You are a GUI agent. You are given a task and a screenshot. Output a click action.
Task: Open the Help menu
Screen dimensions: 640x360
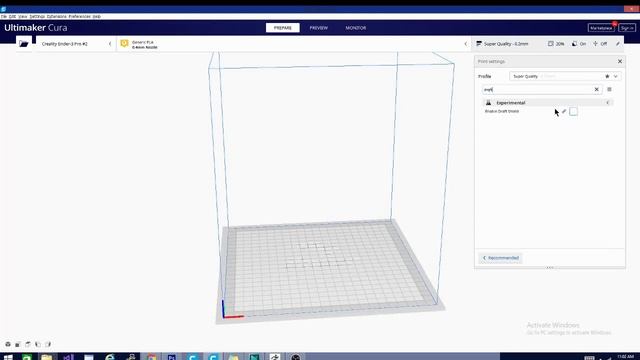pyautogui.click(x=97, y=16)
